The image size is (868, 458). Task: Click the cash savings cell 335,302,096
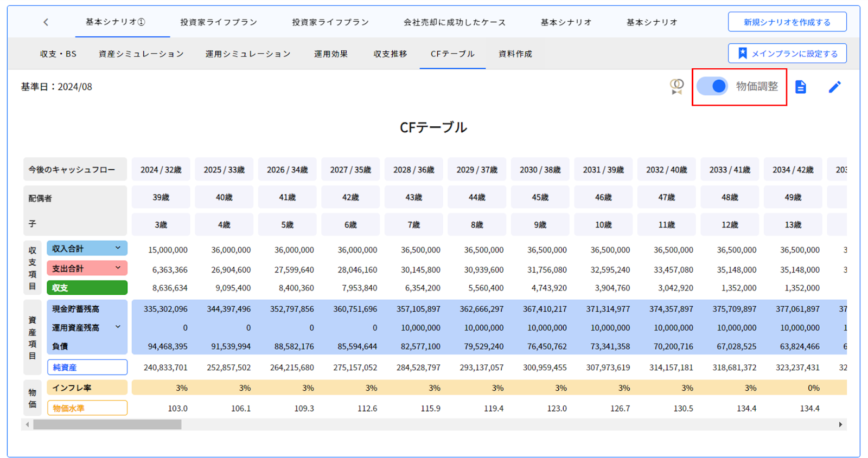pos(165,309)
